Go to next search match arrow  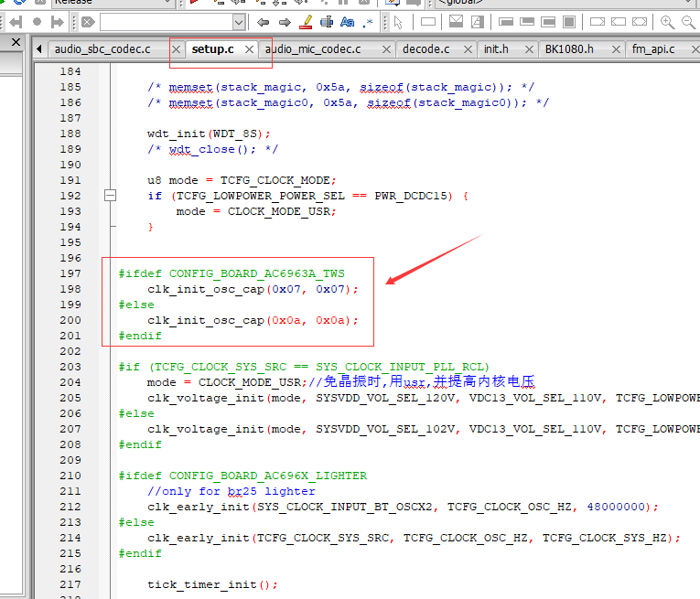[285, 22]
